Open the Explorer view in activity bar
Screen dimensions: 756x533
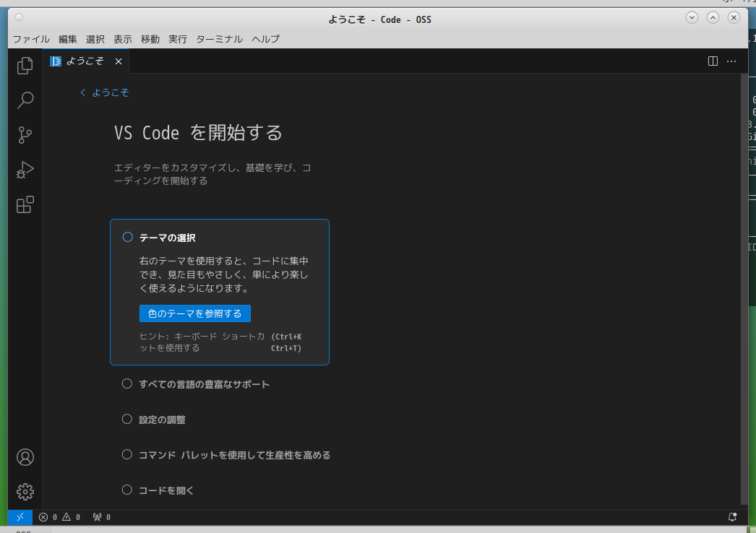[25, 66]
